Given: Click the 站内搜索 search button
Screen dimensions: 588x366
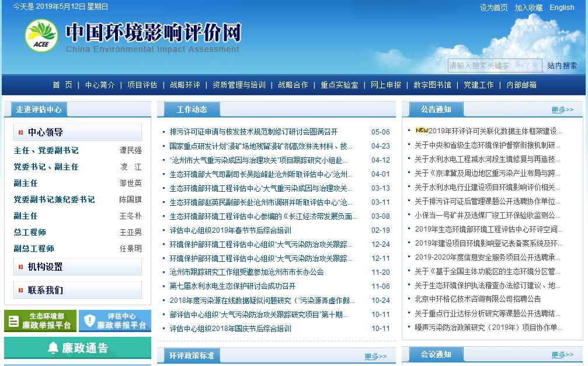Looking at the screenshot, I should (562, 65).
